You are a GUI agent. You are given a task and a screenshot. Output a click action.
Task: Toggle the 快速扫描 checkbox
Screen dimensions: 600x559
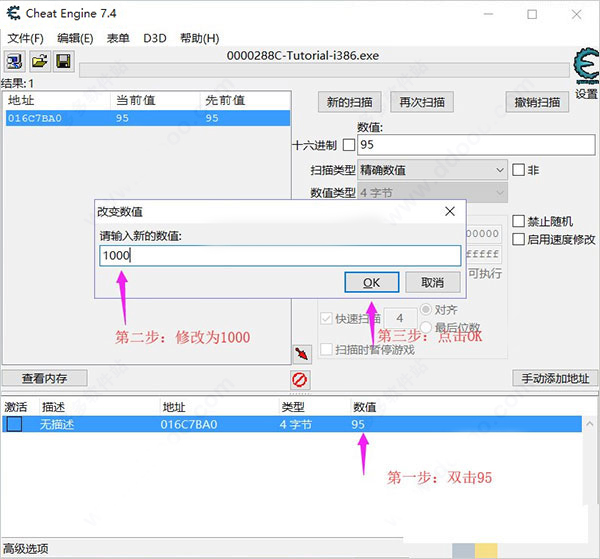coord(326,318)
